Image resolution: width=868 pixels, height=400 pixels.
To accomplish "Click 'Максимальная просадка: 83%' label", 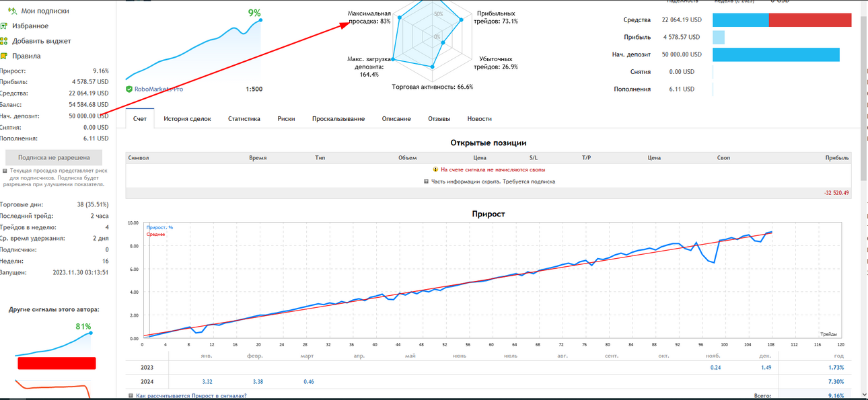I will pyautogui.click(x=369, y=17).
